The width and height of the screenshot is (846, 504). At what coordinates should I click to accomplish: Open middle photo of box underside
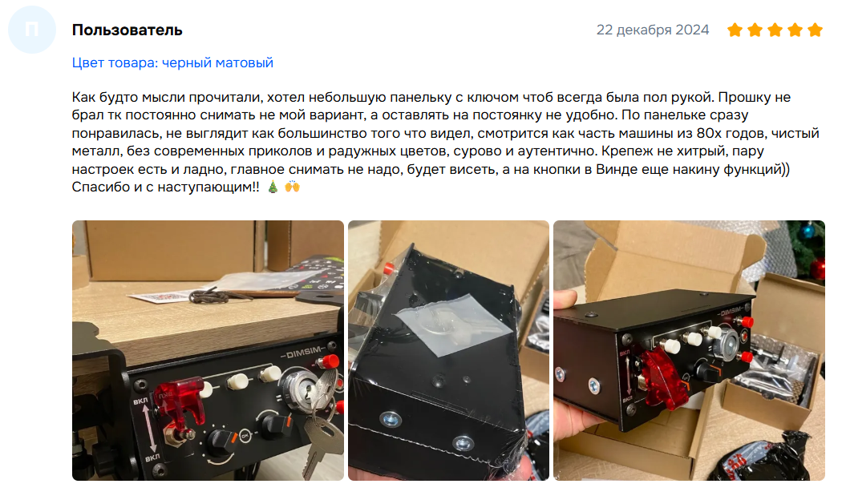click(448, 350)
